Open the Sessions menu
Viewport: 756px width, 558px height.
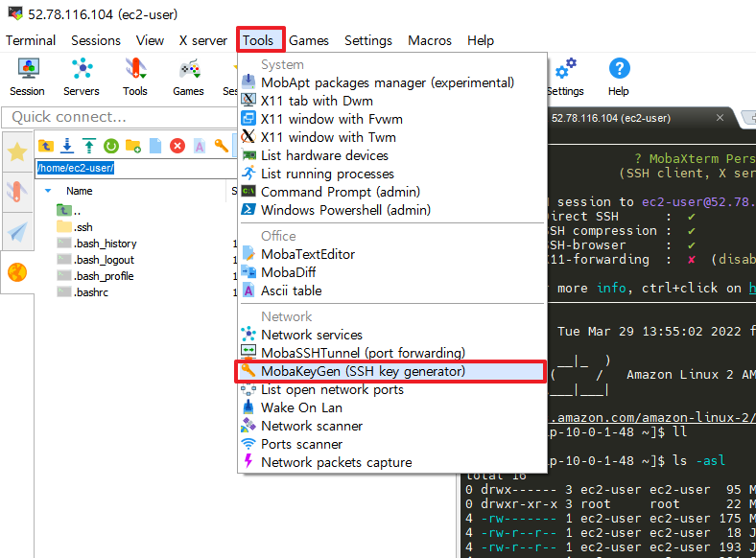[x=96, y=40]
